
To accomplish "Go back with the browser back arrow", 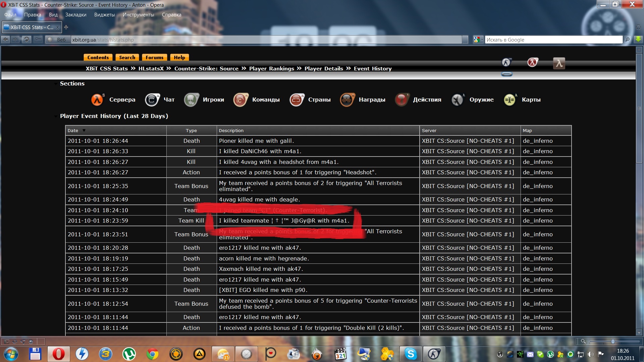I will (6, 40).
